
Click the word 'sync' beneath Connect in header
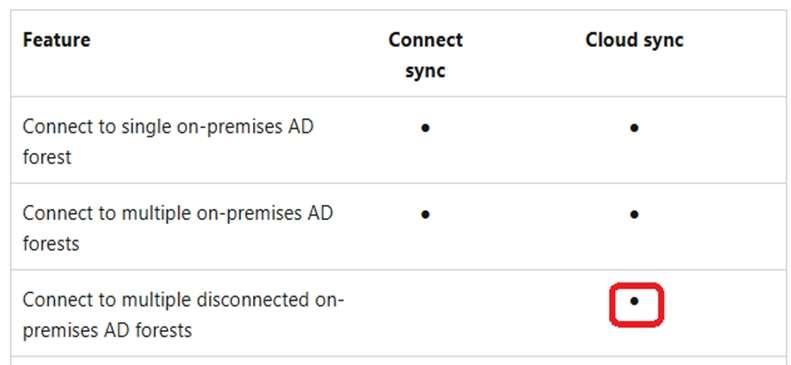[x=425, y=71]
